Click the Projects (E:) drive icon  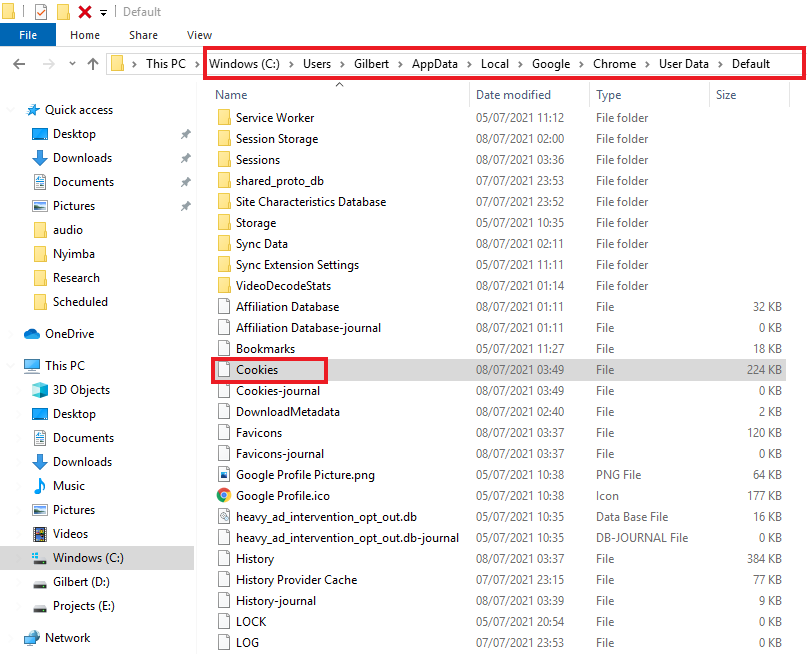pyautogui.click(x=40, y=608)
